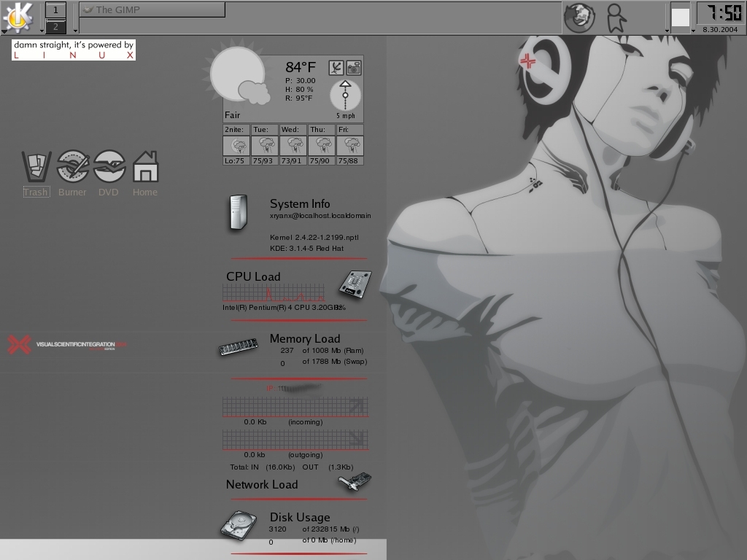
Task: Click the white system tray square
Action: [681, 17]
